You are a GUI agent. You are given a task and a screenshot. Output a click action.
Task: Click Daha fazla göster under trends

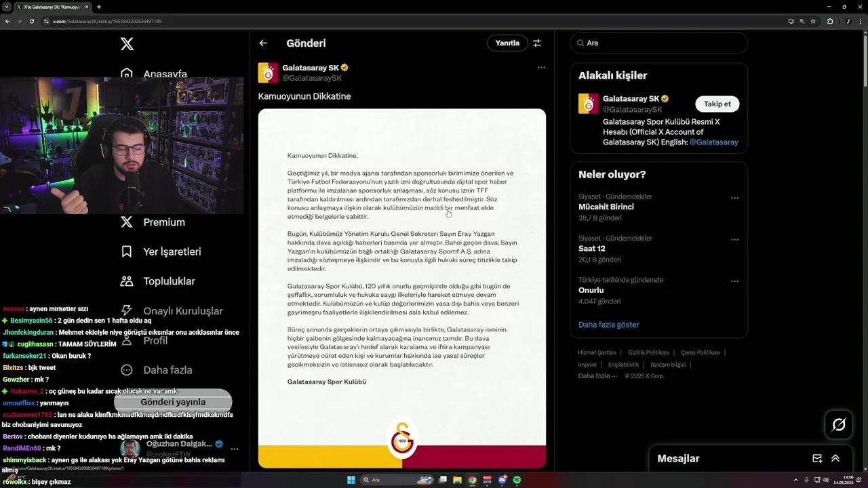(608, 325)
